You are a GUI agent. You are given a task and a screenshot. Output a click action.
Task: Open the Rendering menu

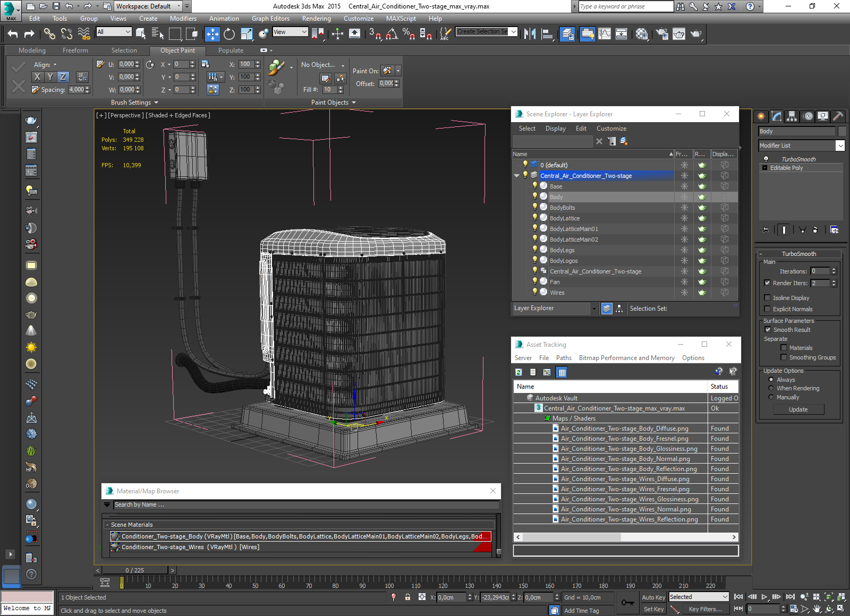(x=317, y=19)
